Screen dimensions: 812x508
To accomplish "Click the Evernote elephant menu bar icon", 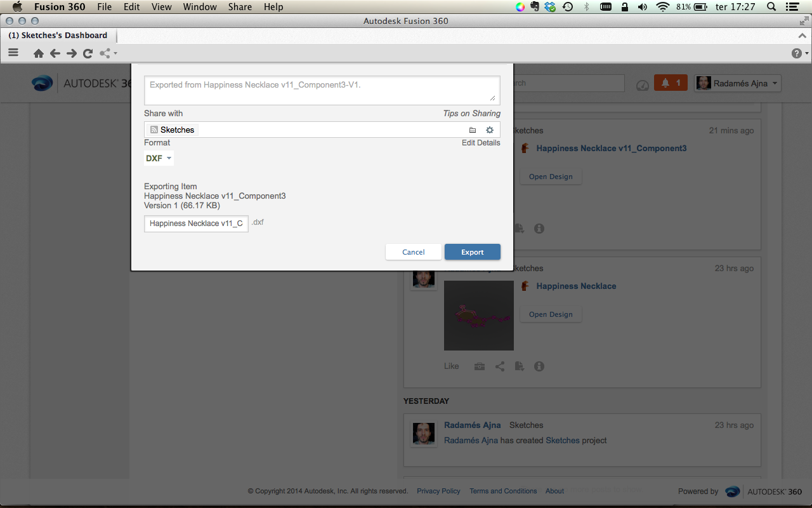I will tap(535, 7).
